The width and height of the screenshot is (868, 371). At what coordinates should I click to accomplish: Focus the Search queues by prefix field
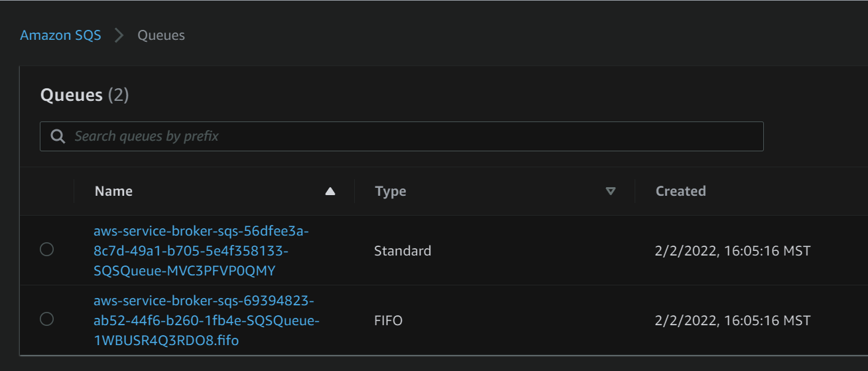(x=401, y=136)
